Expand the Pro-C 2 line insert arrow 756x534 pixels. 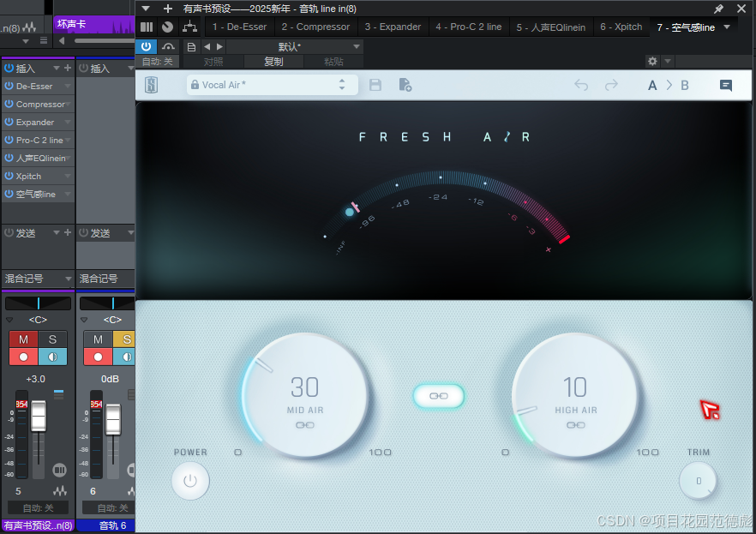[68, 141]
